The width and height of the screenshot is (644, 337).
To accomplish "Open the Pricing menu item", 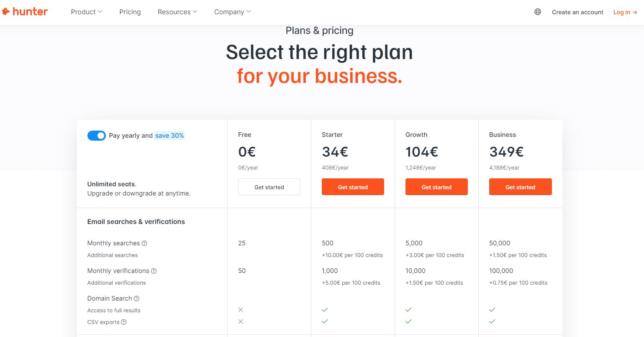I will [x=130, y=12].
